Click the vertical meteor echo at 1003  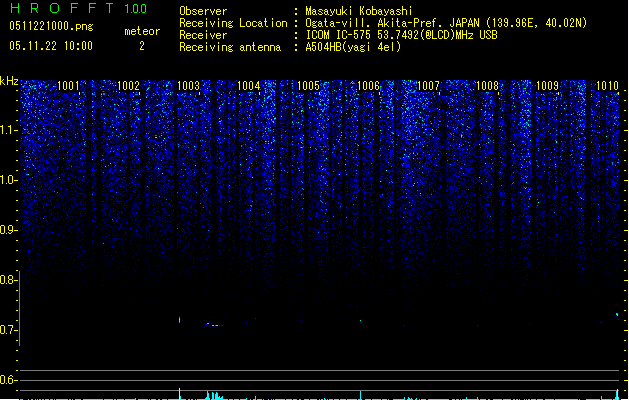pyautogui.click(x=179, y=319)
